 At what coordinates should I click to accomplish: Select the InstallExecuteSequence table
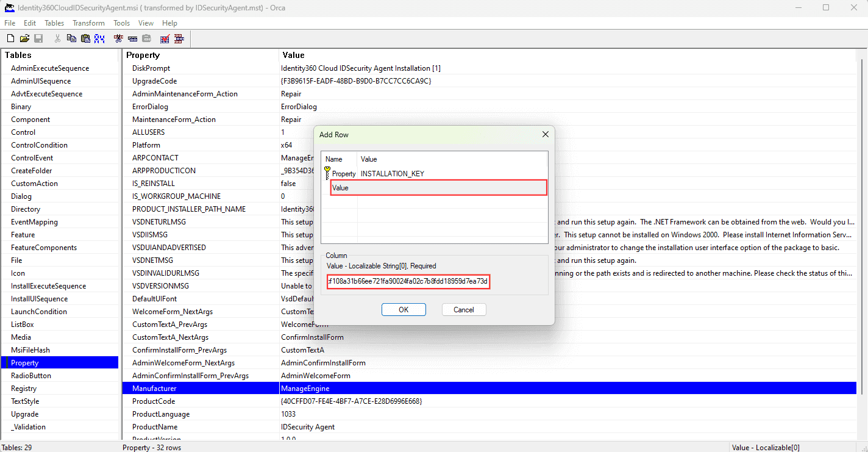tap(48, 286)
